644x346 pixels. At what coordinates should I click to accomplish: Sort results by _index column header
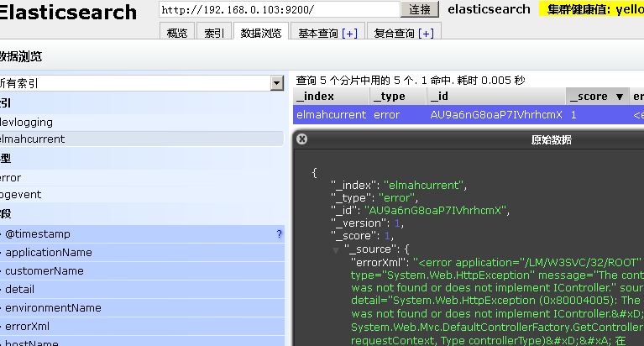tap(331, 96)
